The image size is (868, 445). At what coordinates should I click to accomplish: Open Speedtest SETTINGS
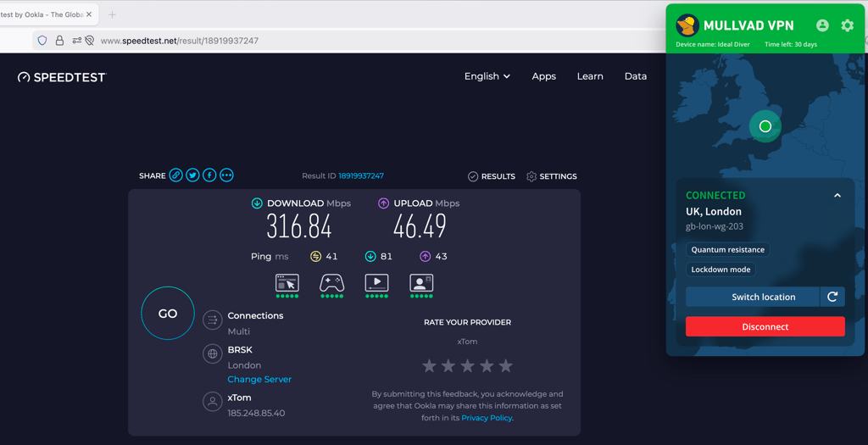pos(551,176)
